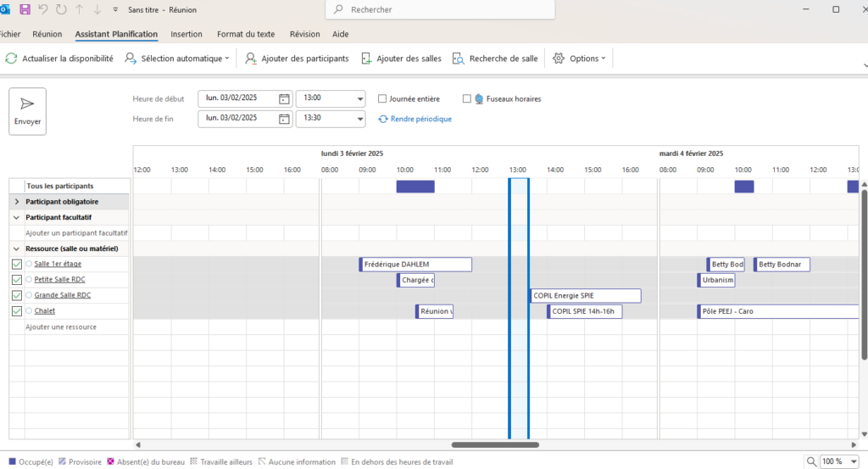Open the COPIL Energie SPIE appointment

point(585,296)
